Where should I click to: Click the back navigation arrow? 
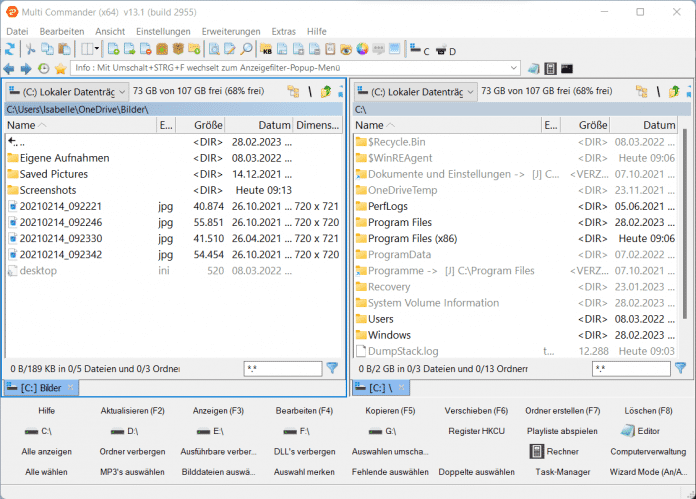point(10,68)
